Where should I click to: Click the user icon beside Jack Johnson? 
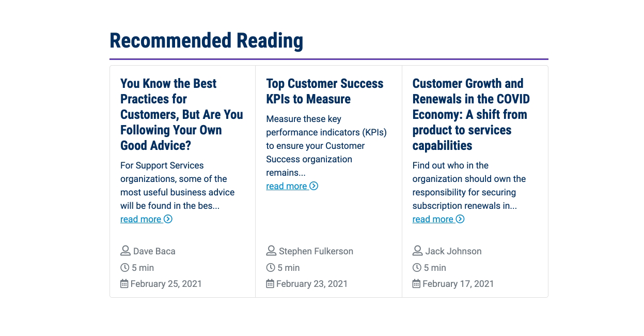[x=418, y=251]
